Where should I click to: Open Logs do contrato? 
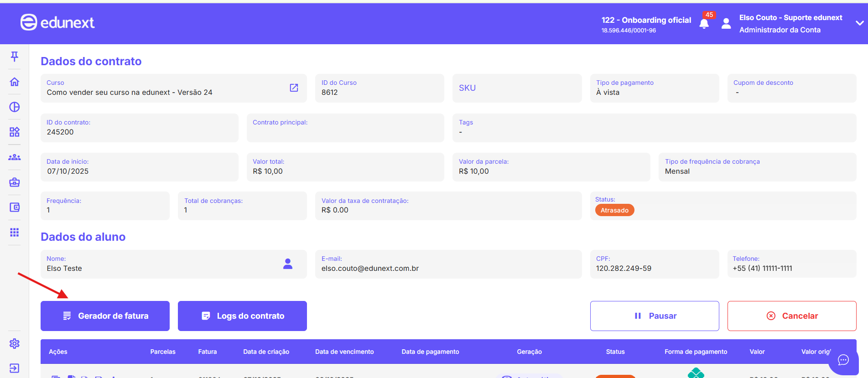[242, 316]
